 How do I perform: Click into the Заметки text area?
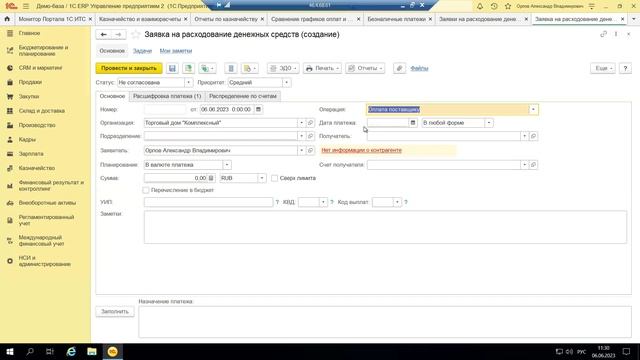[x=385, y=227]
